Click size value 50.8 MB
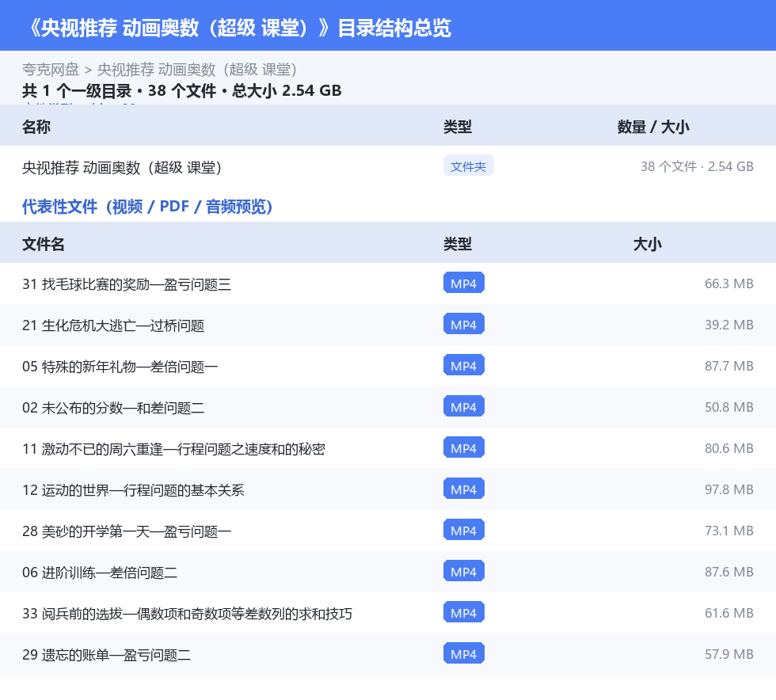 click(729, 407)
